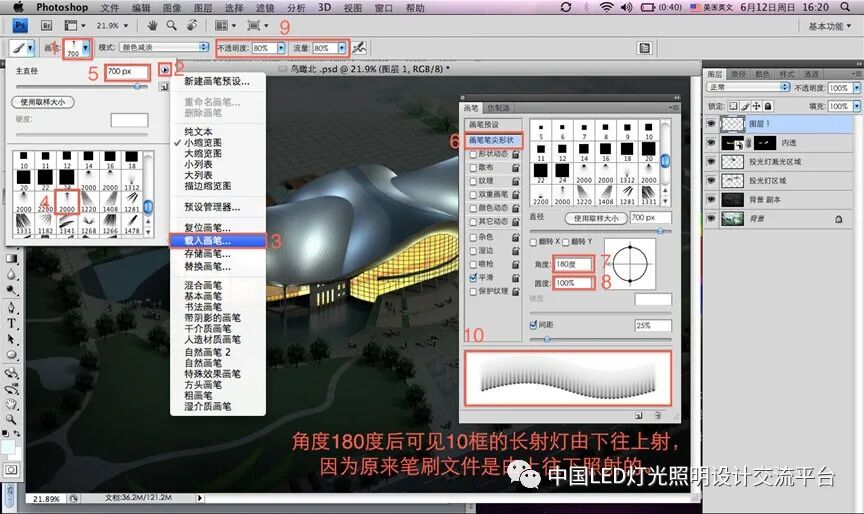Enable the 散布 checkbox
The height and width of the screenshot is (514, 864).
point(473,167)
